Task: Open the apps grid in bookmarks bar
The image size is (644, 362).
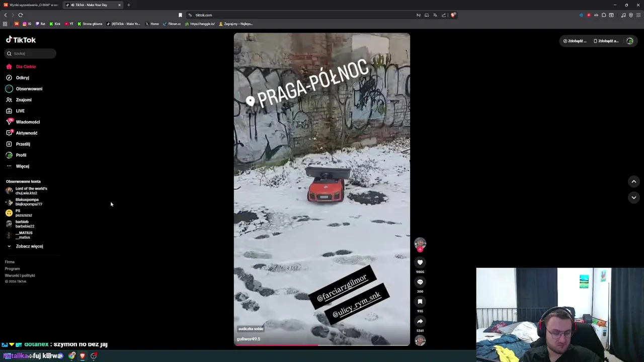Action: click(x=5, y=24)
